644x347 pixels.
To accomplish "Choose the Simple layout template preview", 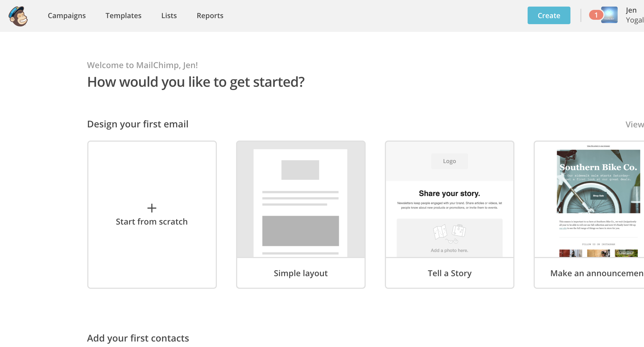I will (301, 199).
